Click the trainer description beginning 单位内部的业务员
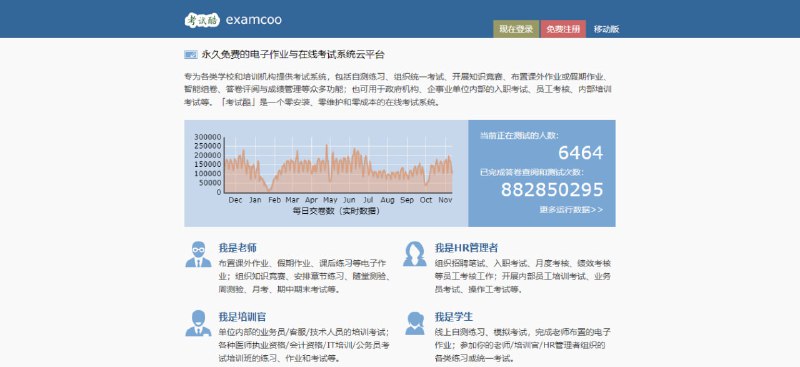This screenshot has width=800, height=367. 305,345
